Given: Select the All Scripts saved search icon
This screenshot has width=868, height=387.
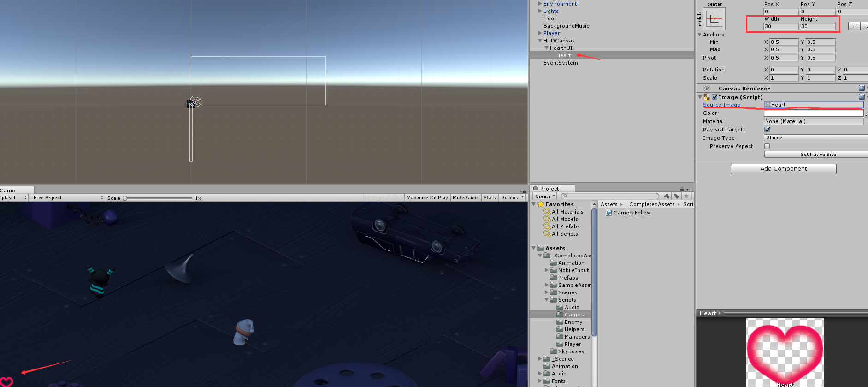Looking at the screenshot, I should coord(547,234).
